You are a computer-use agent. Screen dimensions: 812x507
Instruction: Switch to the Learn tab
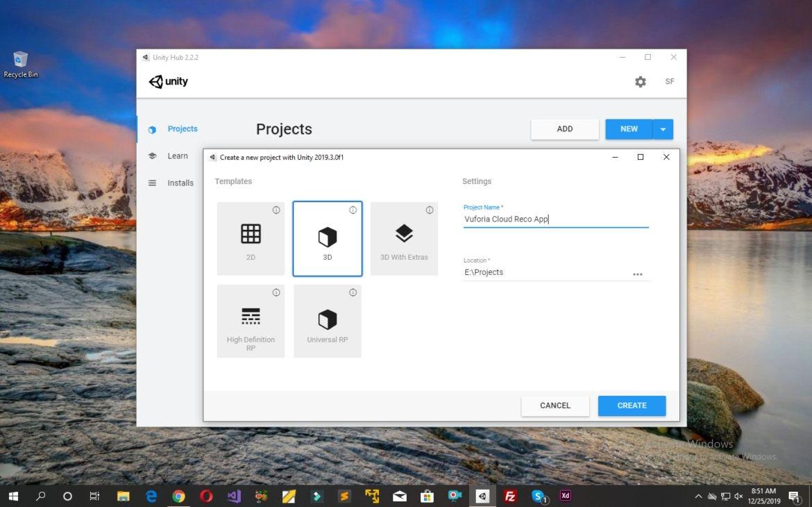pyautogui.click(x=167, y=156)
